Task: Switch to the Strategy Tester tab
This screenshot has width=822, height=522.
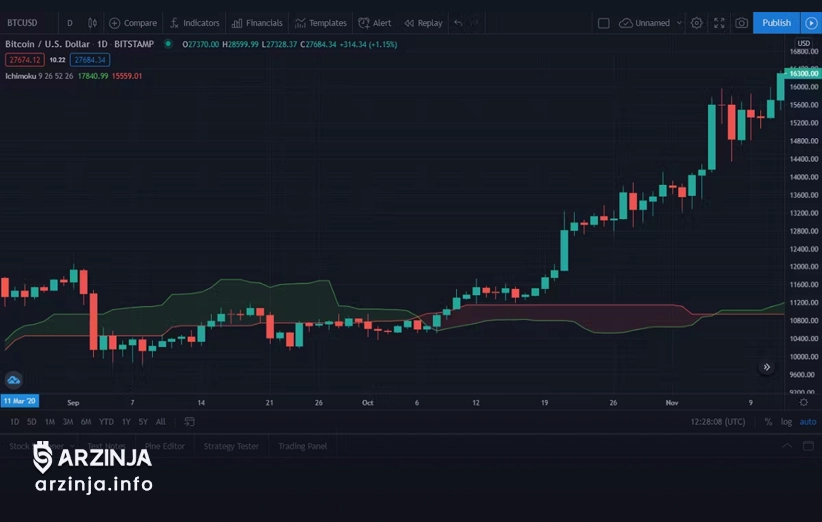Action: pos(231,446)
